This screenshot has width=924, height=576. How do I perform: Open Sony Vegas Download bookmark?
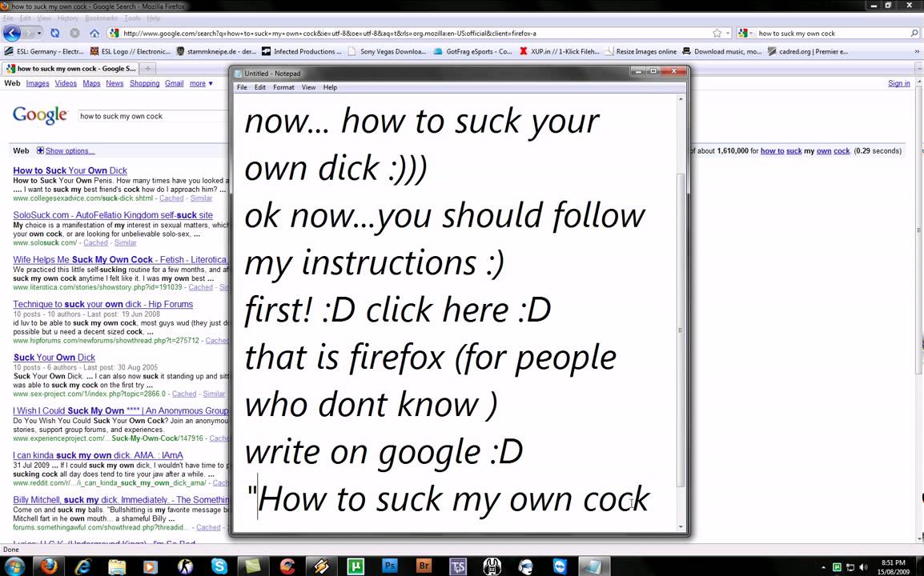coord(388,52)
